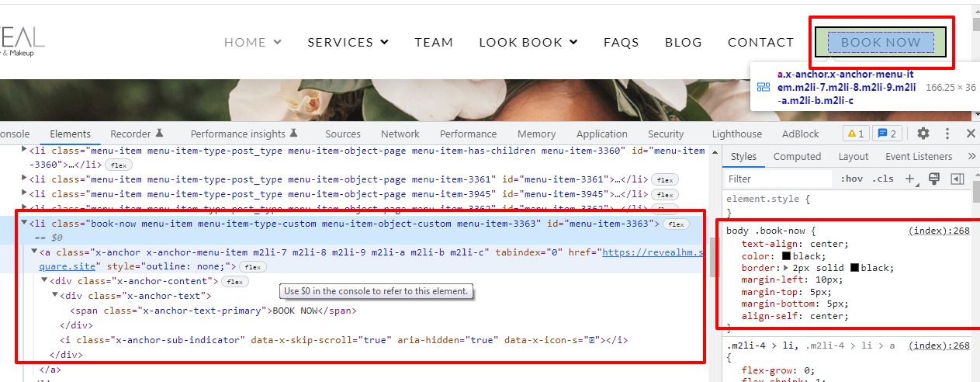Screen dimensions: 980x382
Task: Open DevTools settings gear
Action: (x=923, y=134)
